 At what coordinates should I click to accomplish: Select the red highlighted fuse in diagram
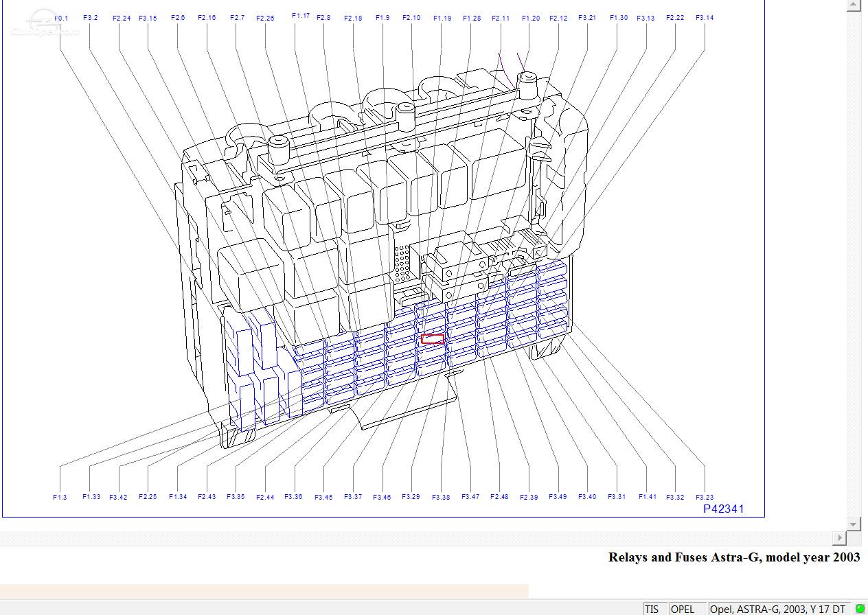[x=433, y=338]
